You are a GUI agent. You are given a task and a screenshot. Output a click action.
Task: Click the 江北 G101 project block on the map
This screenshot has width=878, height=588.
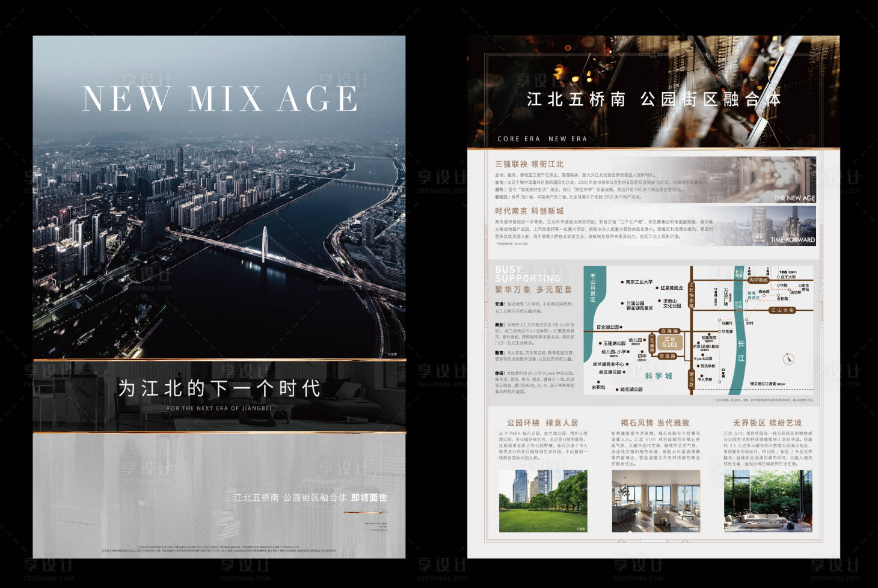pos(670,342)
